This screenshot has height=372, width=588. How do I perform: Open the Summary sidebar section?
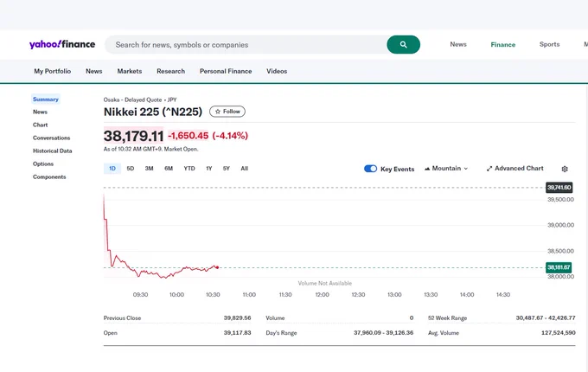pyautogui.click(x=46, y=99)
